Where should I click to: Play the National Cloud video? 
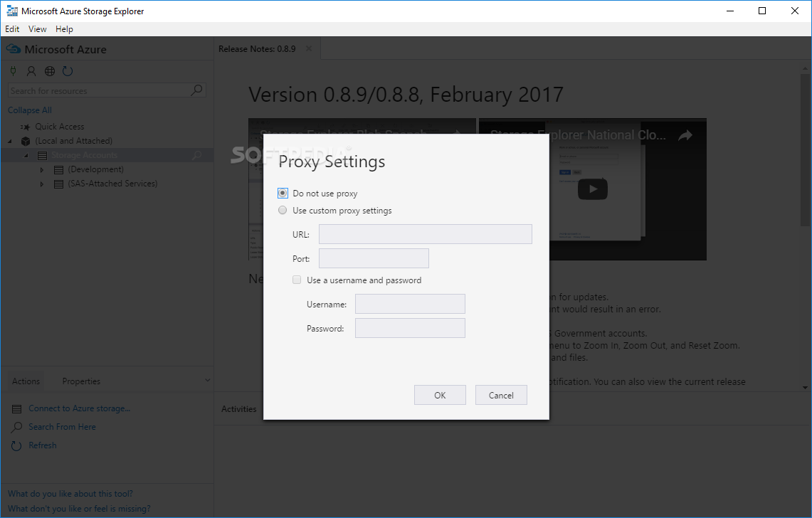[592, 189]
